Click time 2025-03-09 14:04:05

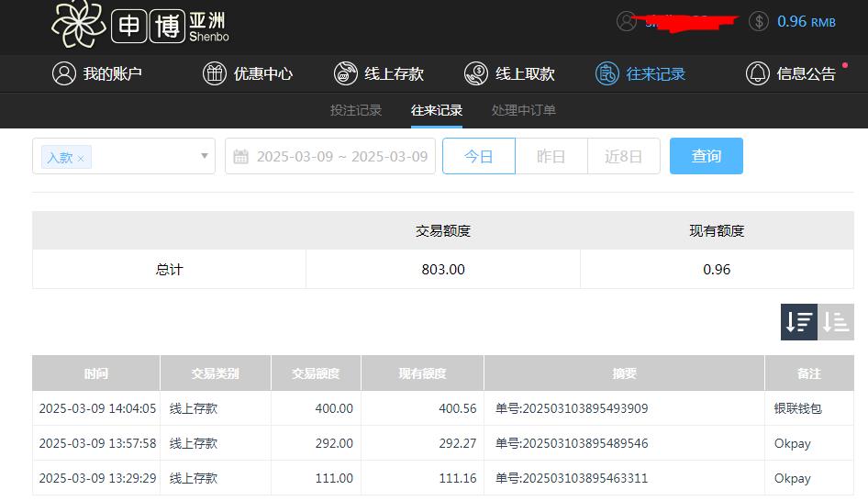97,408
